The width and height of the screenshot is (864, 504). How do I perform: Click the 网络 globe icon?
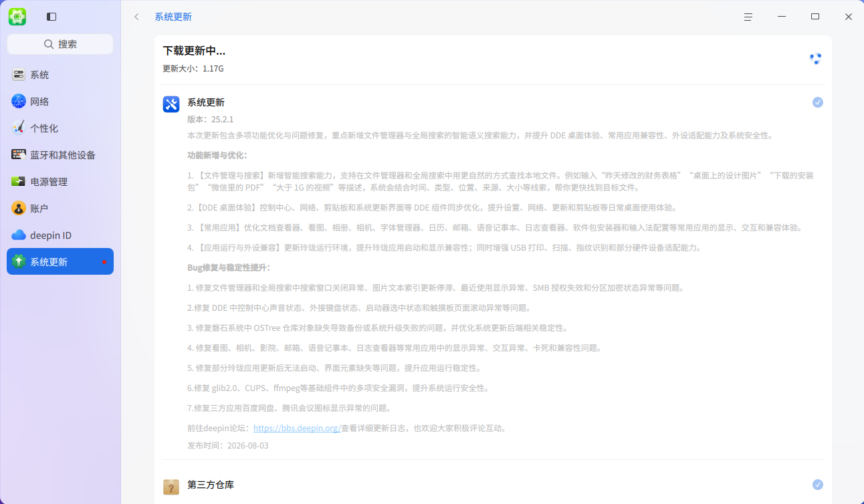click(19, 102)
